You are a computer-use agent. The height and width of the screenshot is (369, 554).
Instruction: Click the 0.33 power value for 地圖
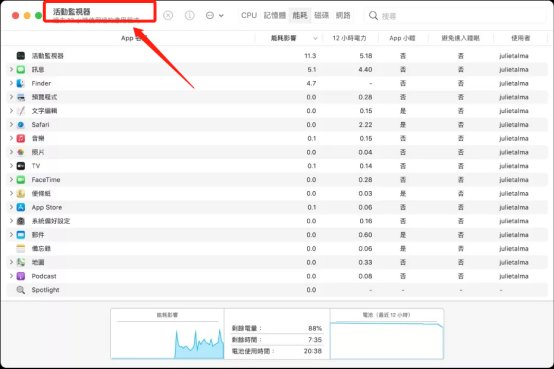pyautogui.click(x=365, y=263)
